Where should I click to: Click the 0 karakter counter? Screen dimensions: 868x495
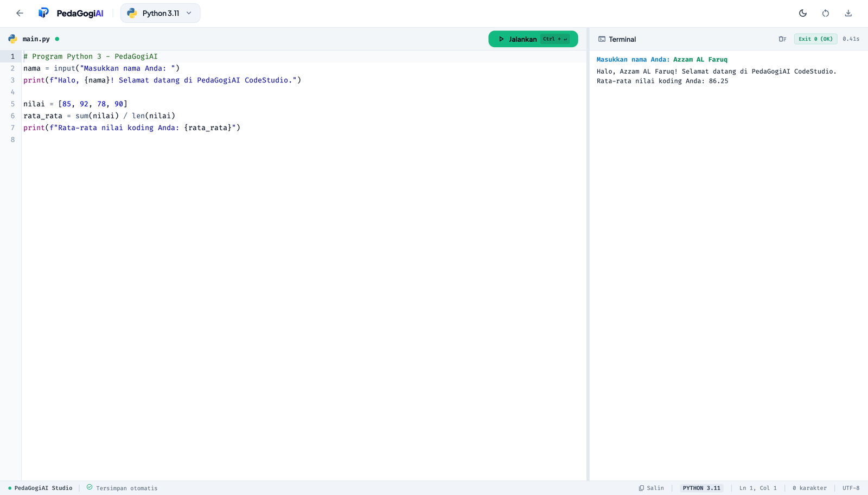(x=809, y=488)
